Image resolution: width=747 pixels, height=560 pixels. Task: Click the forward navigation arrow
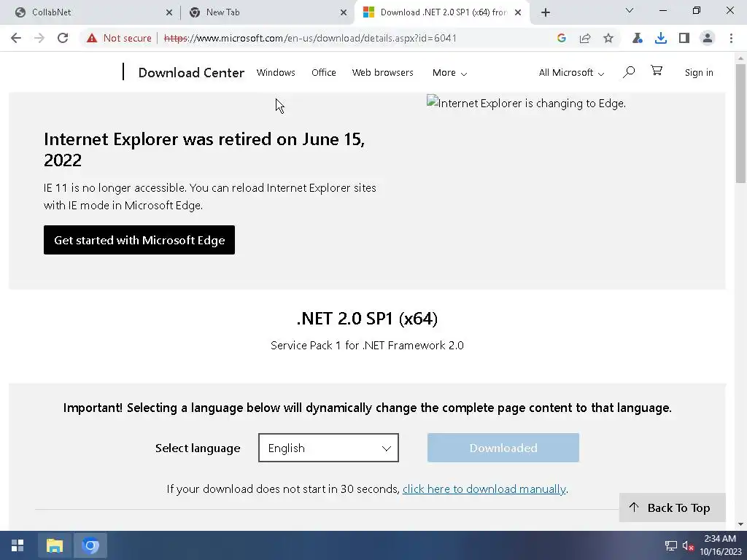pyautogui.click(x=39, y=38)
